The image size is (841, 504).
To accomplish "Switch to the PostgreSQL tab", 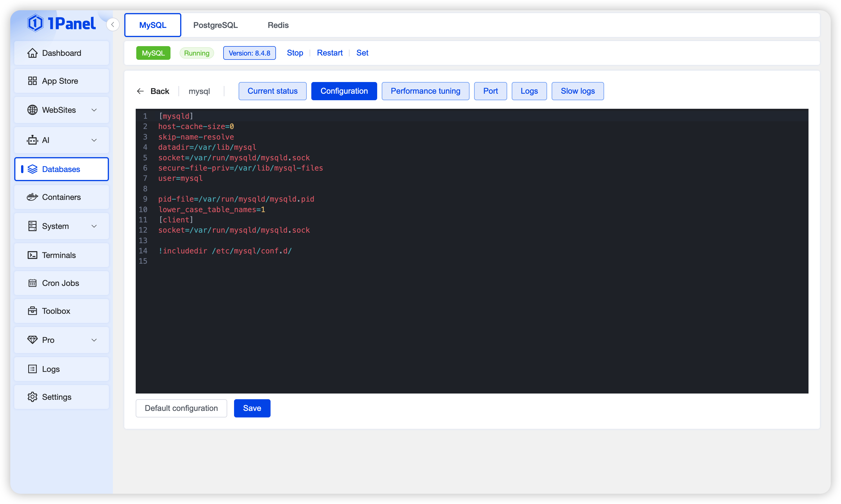I will [x=215, y=25].
